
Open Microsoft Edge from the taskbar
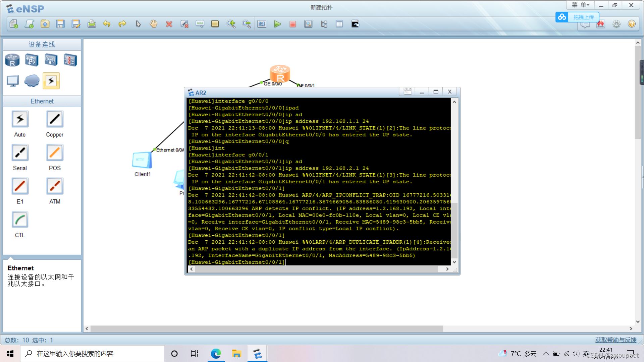pyautogui.click(x=216, y=354)
